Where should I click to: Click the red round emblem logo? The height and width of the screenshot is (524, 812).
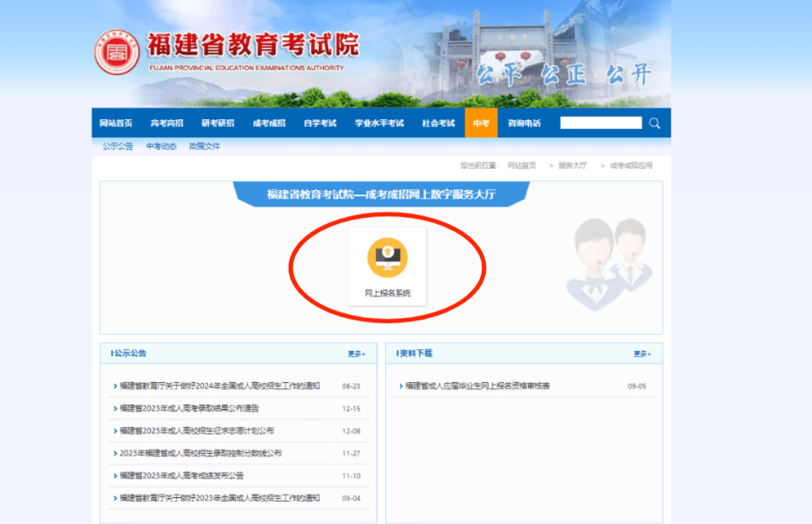pos(116,52)
